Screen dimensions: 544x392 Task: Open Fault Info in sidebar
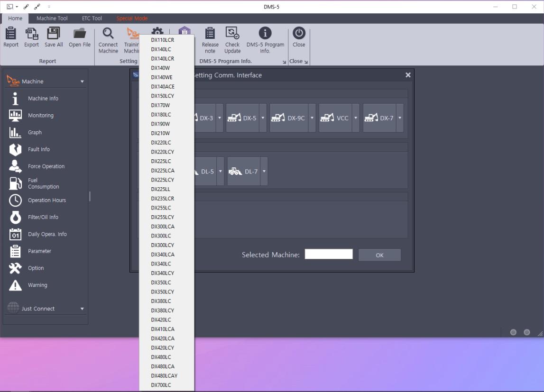(39, 149)
